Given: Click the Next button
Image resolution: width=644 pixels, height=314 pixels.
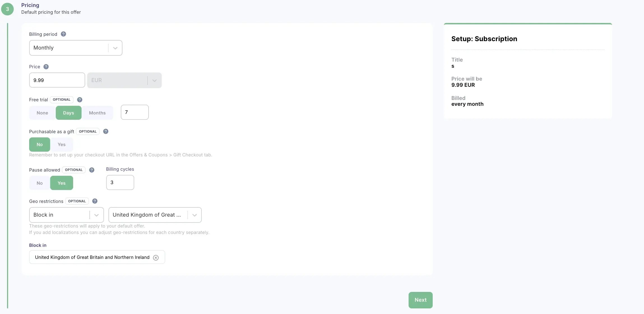Looking at the screenshot, I should pyautogui.click(x=420, y=300).
